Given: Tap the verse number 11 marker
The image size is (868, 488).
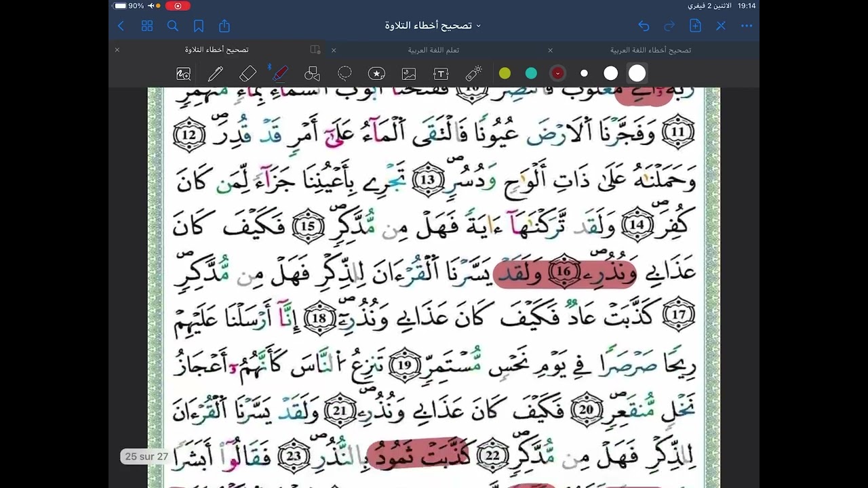Looking at the screenshot, I should [678, 133].
